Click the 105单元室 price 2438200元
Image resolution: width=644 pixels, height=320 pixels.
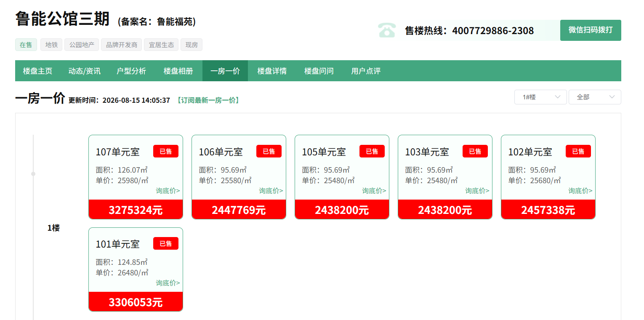click(342, 209)
